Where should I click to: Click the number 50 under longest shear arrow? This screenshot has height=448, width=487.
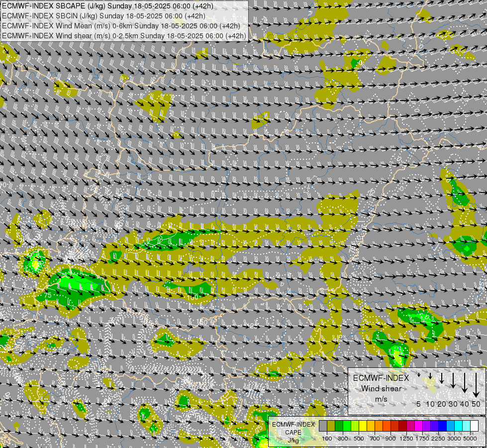click(x=476, y=404)
